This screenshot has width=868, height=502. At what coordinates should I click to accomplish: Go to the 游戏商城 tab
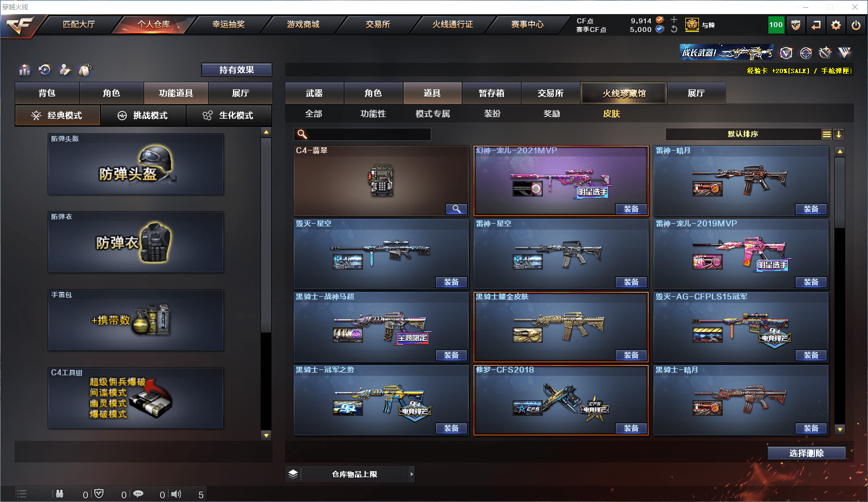(303, 24)
